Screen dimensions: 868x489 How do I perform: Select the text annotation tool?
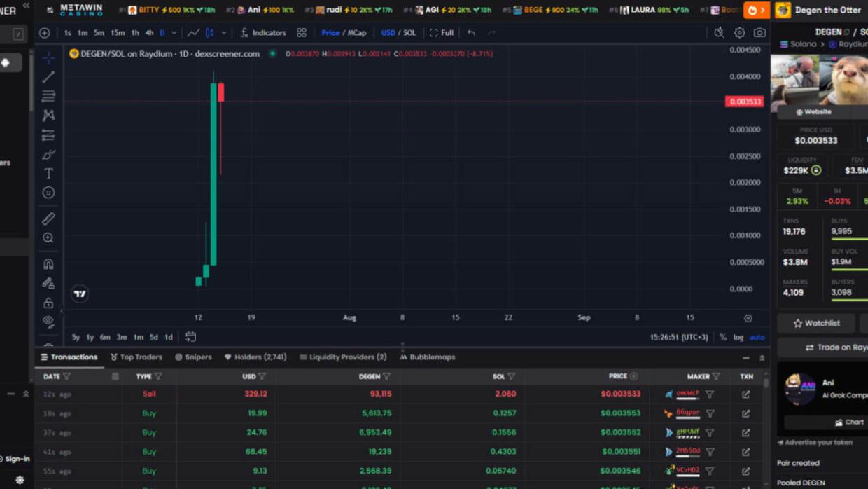click(48, 173)
